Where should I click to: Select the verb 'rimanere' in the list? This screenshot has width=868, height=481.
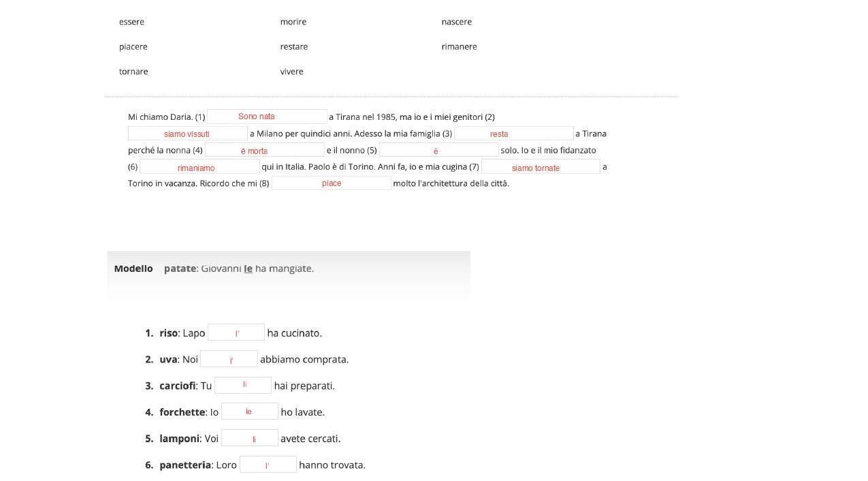click(x=459, y=46)
